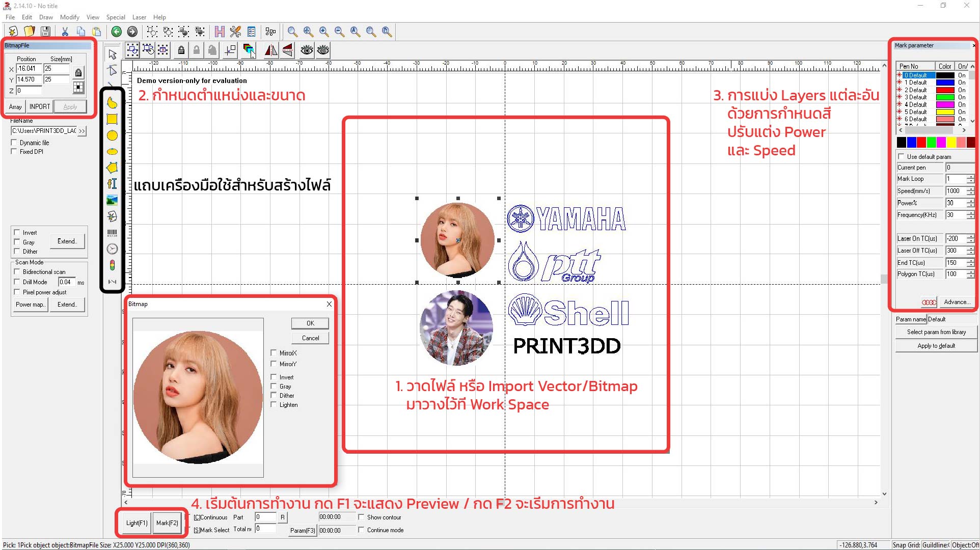
Task: Click OK in Bitmap dialog
Action: (310, 323)
